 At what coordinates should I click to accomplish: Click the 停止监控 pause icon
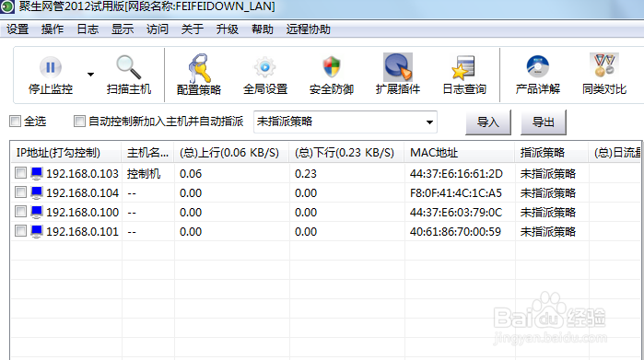pyautogui.click(x=50, y=67)
